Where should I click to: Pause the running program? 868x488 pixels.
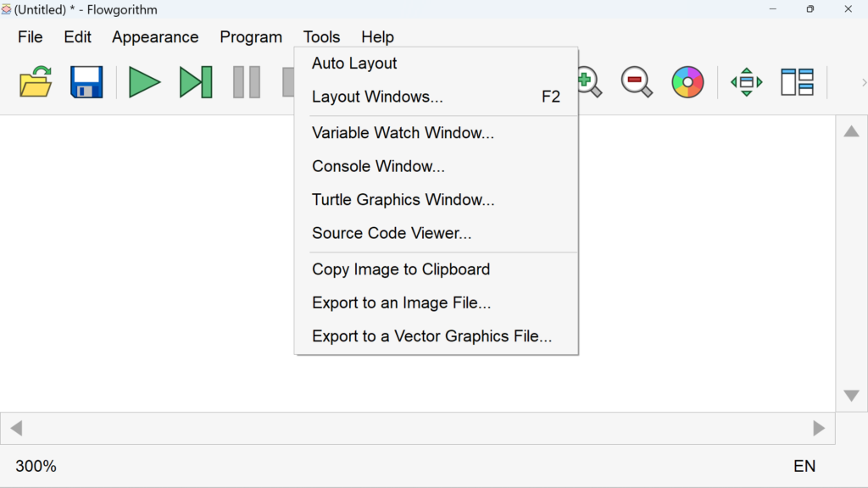click(x=246, y=82)
